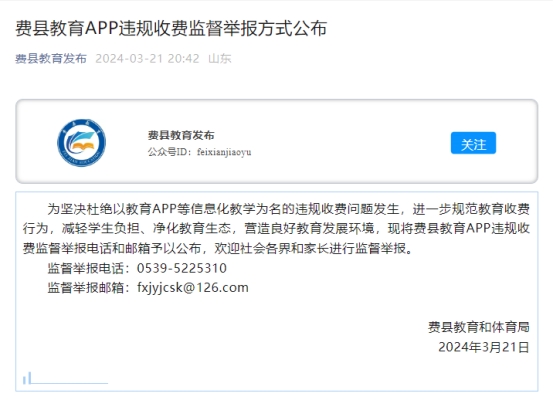The width and height of the screenshot is (554, 418).
Task: Click the 监督举报电话 label
Action: [x=86, y=268]
